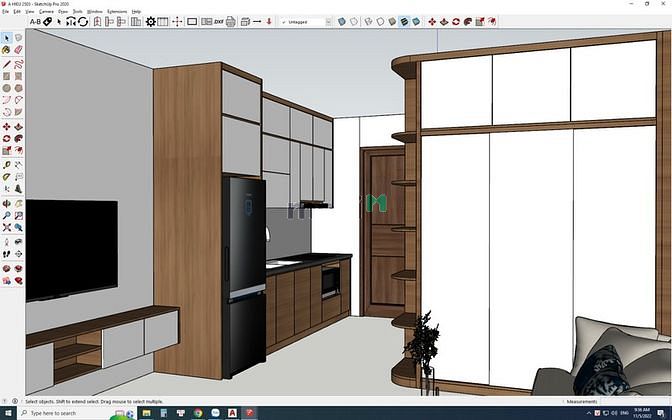Select the Pan hand tool

[18, 204]
